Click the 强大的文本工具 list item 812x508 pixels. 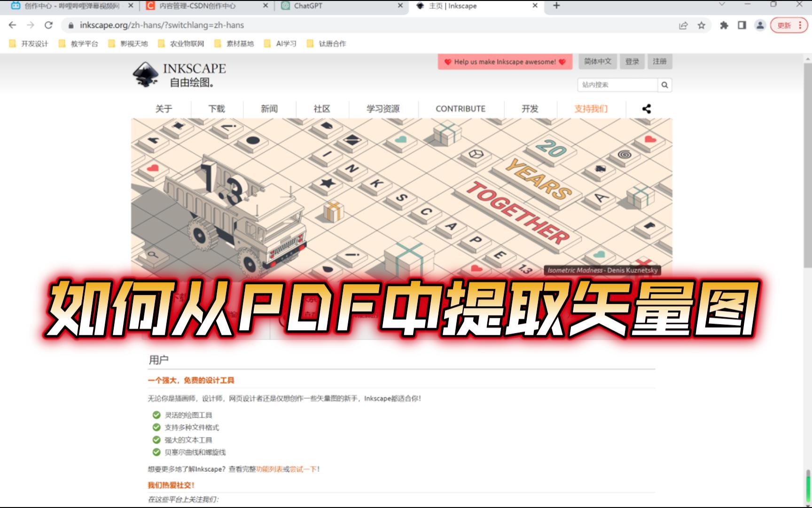(x=188, y=440)
